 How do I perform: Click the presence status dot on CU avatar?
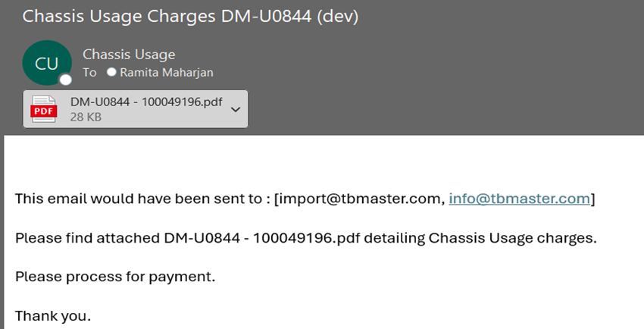(x=65, y=80)
